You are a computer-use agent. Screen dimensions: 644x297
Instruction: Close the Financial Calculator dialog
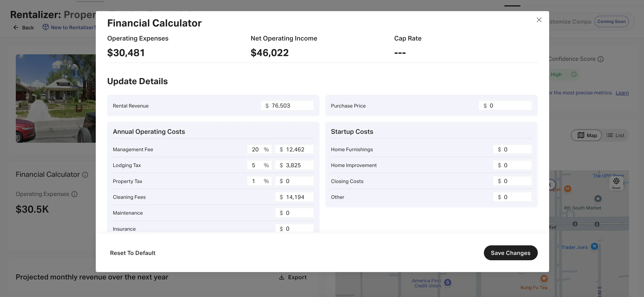pyautogui.click(x=539, y=20)
